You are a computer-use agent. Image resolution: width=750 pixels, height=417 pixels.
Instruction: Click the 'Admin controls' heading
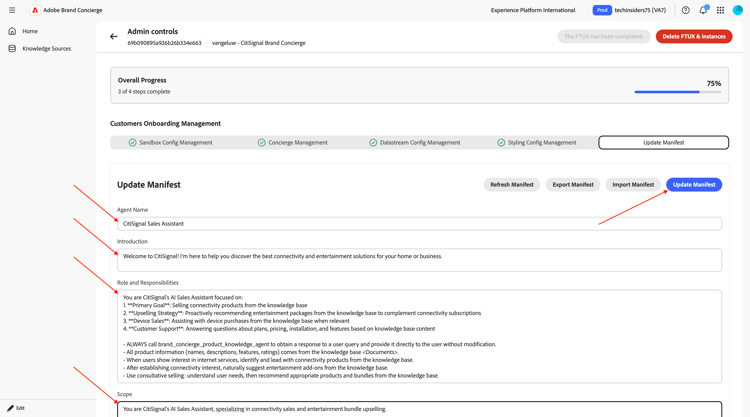(x=153, y=32)
